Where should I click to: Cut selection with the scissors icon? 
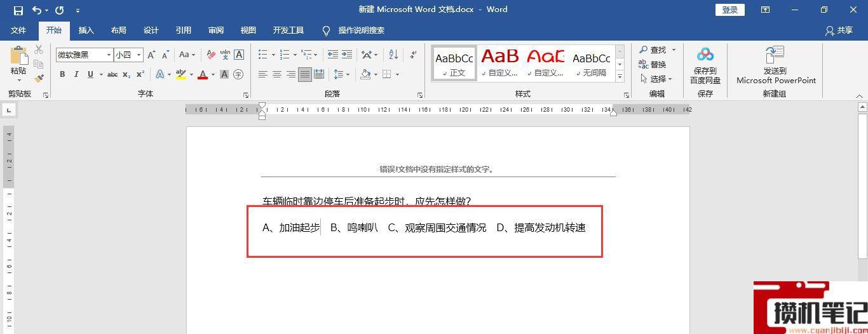click(39, 50)
